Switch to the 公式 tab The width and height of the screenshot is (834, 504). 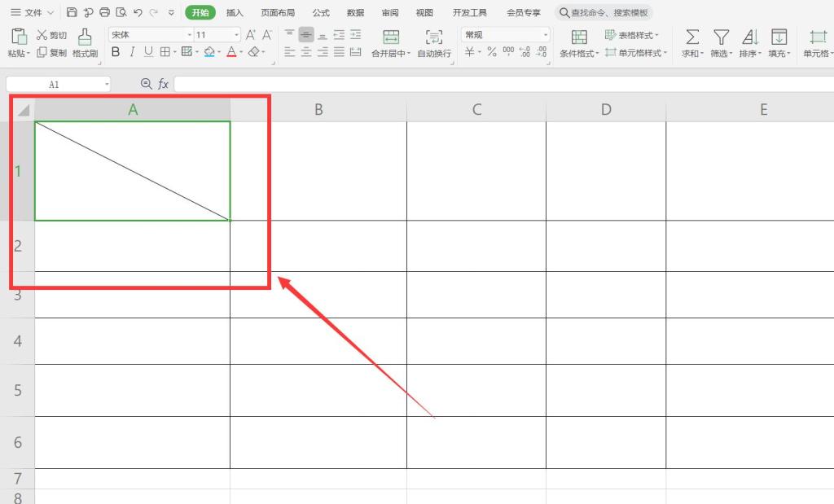point(321,12)
